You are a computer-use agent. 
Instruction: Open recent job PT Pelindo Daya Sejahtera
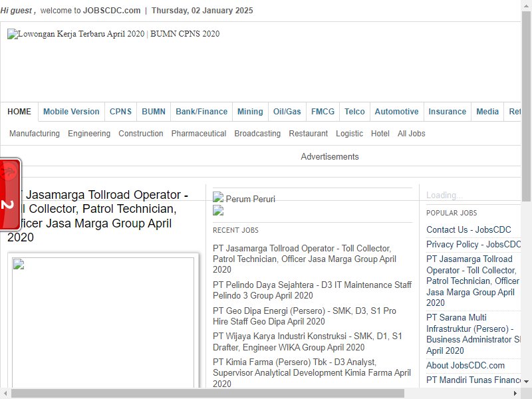[312, 290]
